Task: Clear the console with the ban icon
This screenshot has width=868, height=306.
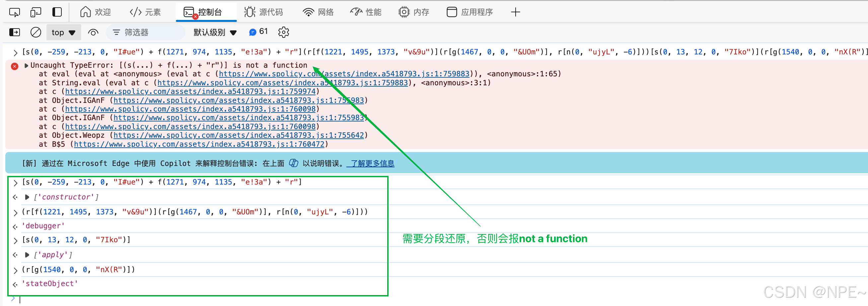Action: pos(36,32)
